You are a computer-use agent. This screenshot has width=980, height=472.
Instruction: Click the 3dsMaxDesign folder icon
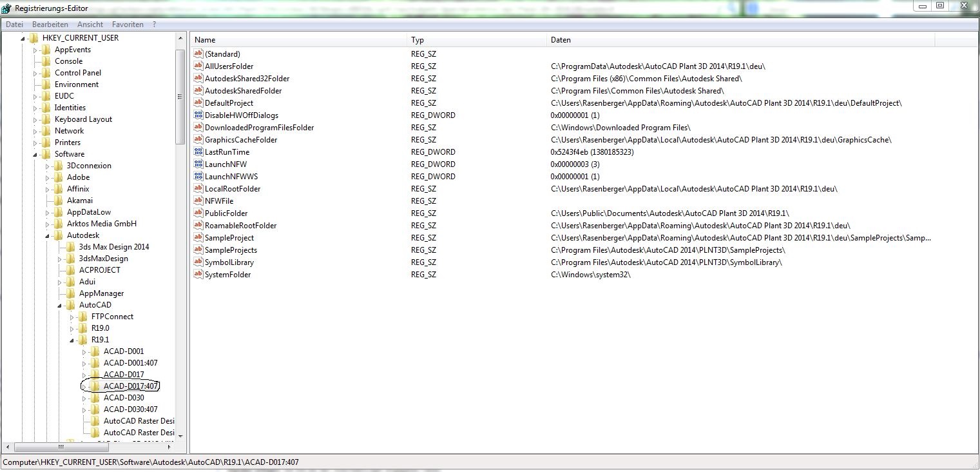tap(71, 259)
